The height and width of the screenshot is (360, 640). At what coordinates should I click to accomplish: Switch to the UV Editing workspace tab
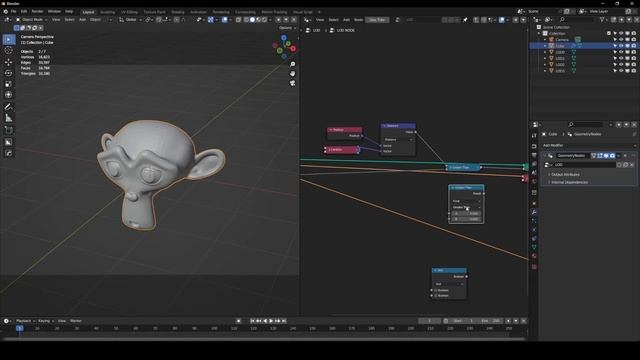(129, 12)
